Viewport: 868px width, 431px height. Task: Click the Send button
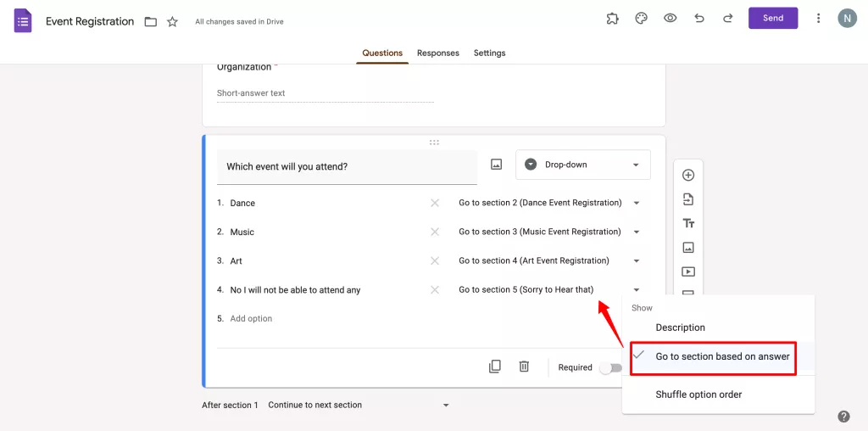[x=773, y=19]
